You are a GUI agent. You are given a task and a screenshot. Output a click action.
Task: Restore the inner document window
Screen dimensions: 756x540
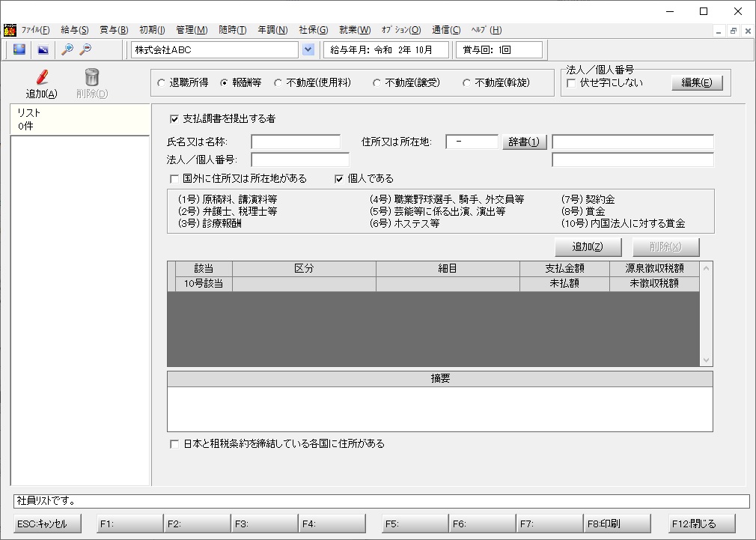pos(734,31)
